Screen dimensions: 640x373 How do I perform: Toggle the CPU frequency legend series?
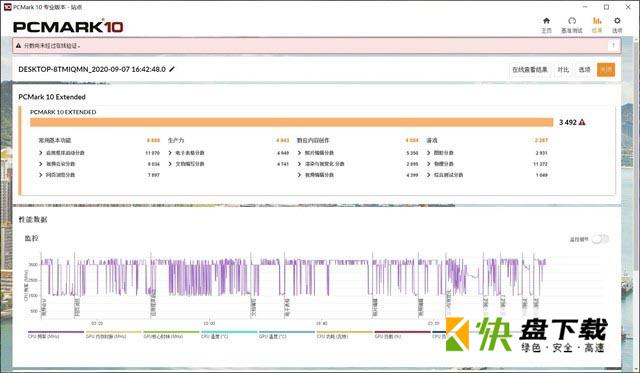tap(56, 334)
